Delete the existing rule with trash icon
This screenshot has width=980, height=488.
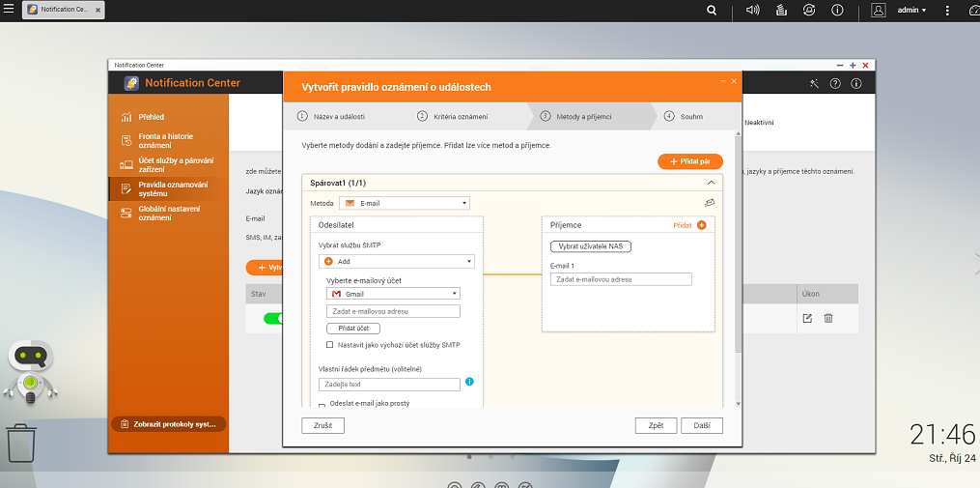tap(828, 319)
